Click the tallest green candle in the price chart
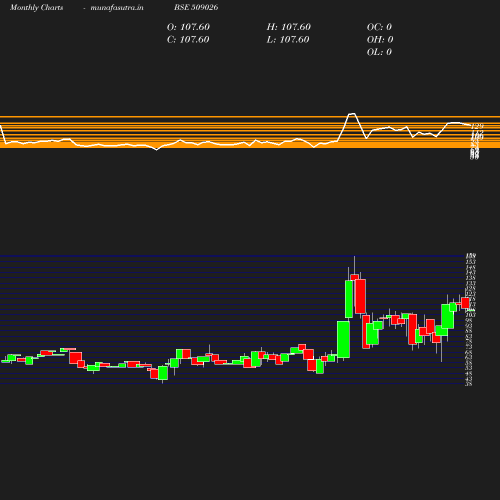This screenshot has width=500, height=500. (x=349, y=299)
